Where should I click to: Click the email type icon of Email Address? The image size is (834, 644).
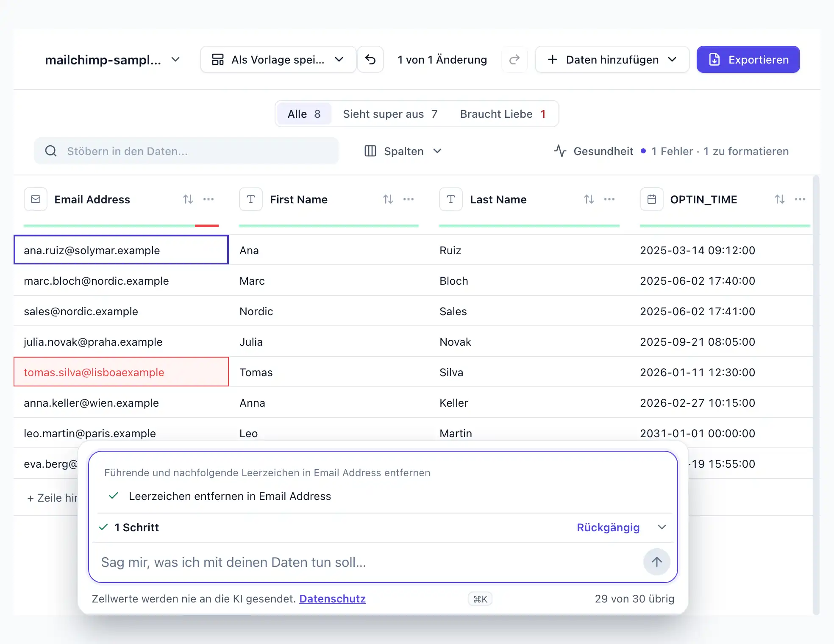(x=36, y=199)
